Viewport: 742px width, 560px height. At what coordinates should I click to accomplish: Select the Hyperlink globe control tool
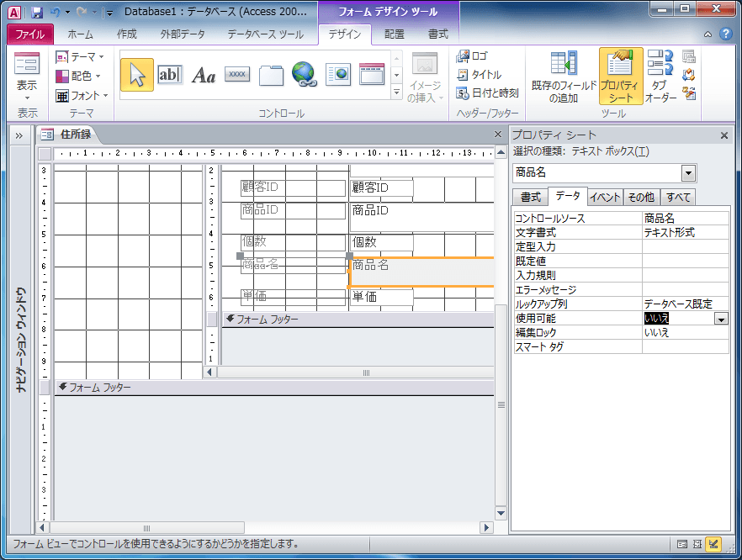(304, 75)
